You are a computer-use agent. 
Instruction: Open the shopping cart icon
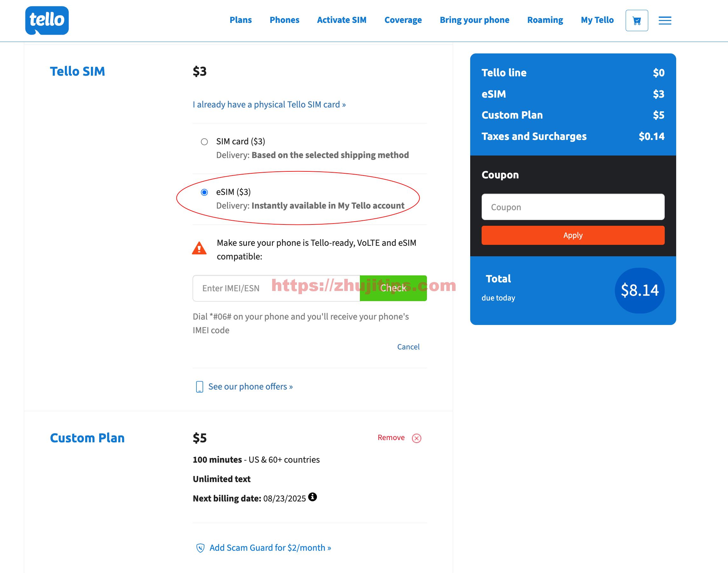click(x=636, y=20)
